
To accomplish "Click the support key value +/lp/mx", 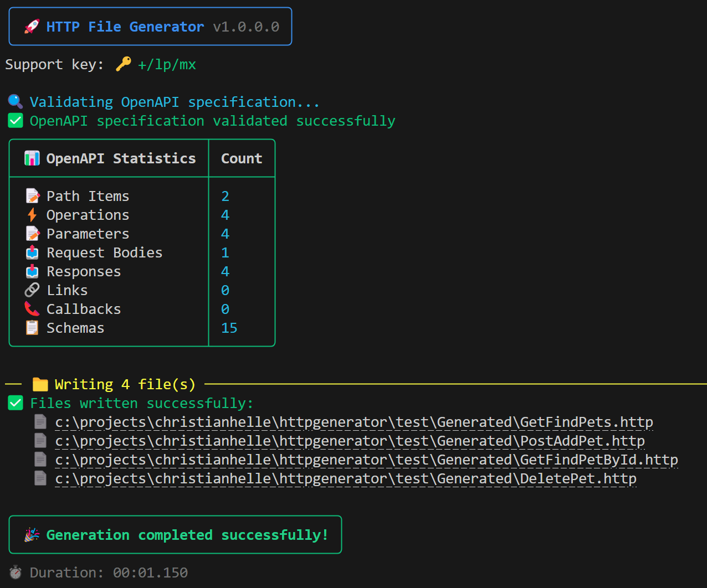I will [167, 65].
